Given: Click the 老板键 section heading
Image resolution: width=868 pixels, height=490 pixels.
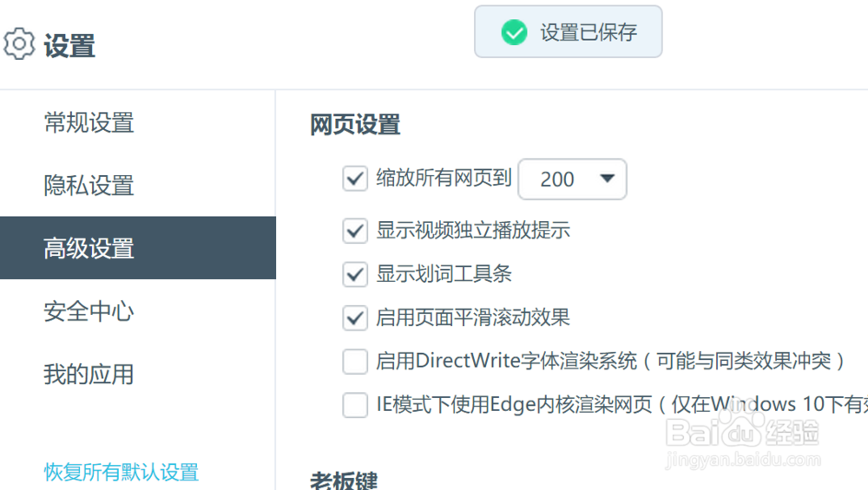Looking at the screenshot, I should 344,480.
